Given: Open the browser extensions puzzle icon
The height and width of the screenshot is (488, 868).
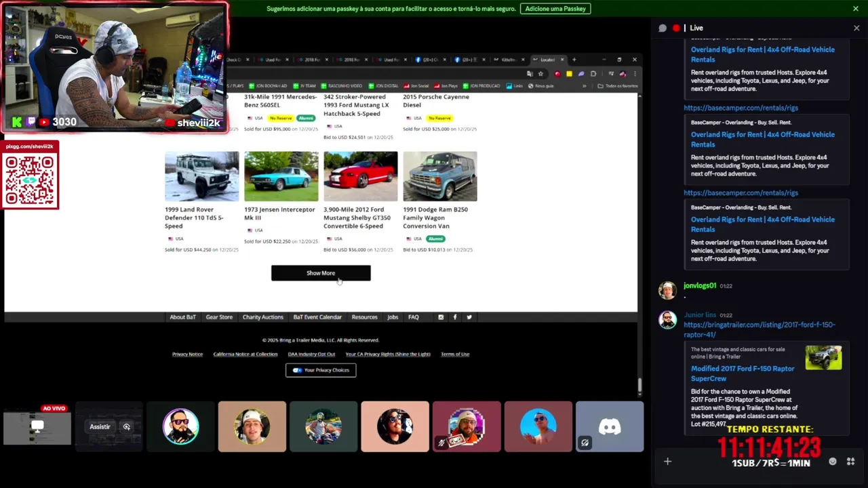Looking at the screenshot, I should point(593,74).
